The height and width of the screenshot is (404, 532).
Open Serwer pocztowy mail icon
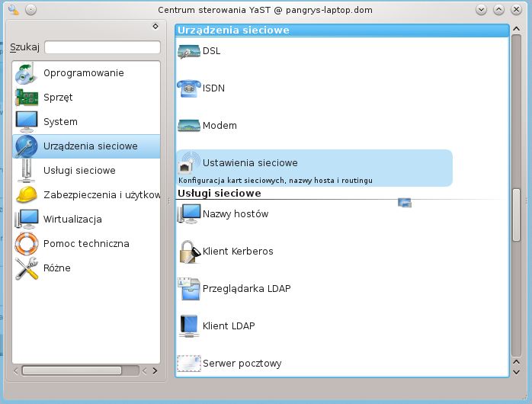(189, 364)
